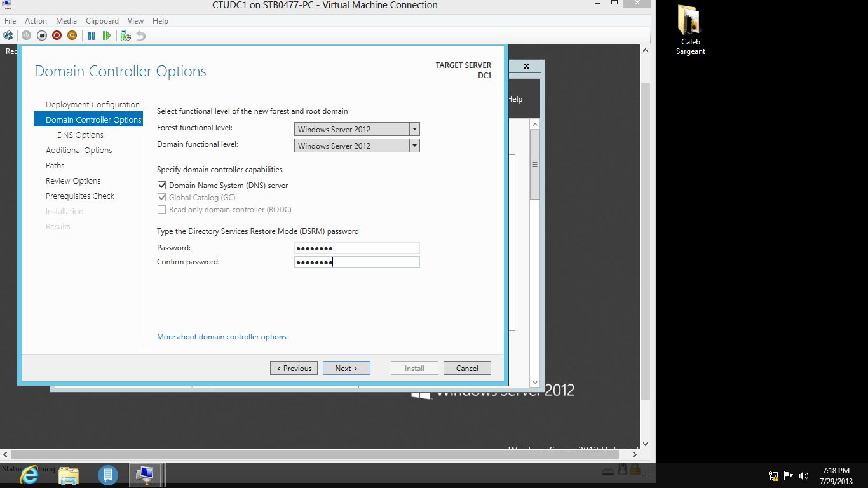The image size is (868, 488).
Task: Click the green Reset toolbar icon
Action: [x=107, y=36]
